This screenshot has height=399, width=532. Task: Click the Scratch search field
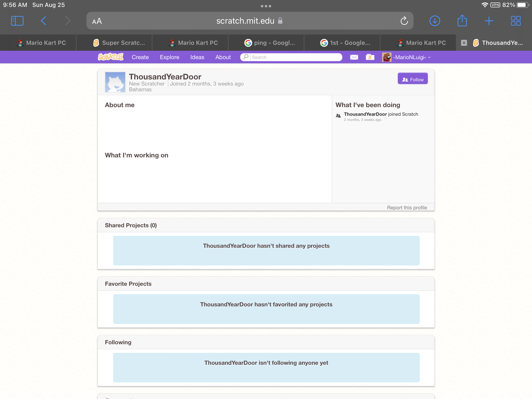click(x=296, y=57)
